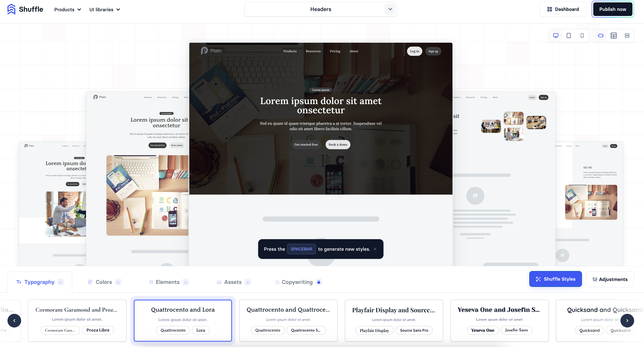The image size is (644, 347).
Task: Expand the Products menu item
Action: click(x=68, y=9)
